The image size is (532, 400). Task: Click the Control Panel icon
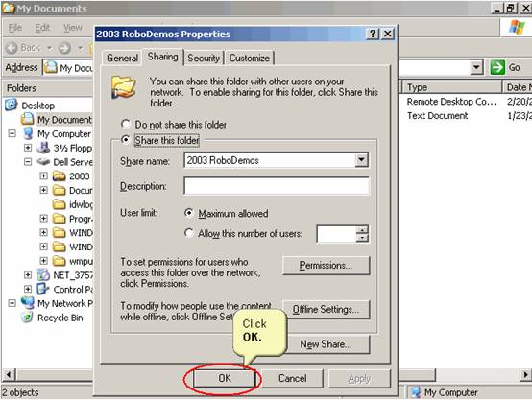pos(43,289)
